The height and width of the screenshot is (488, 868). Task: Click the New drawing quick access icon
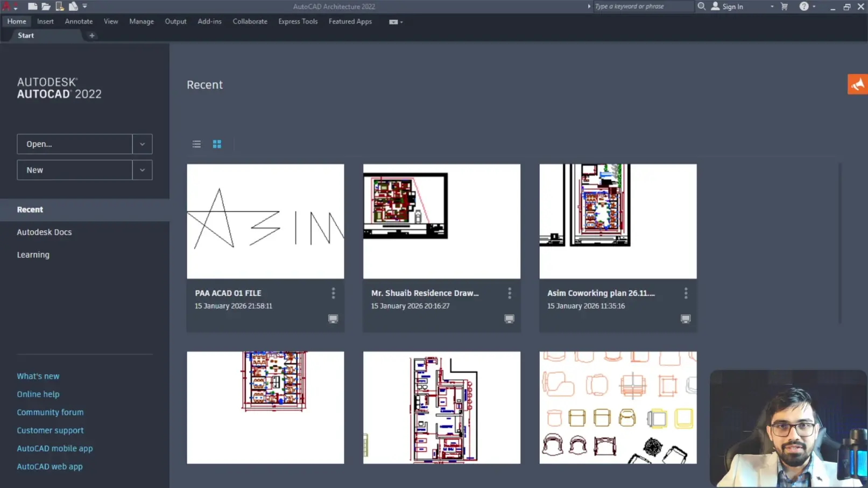[x=33, y=6]
